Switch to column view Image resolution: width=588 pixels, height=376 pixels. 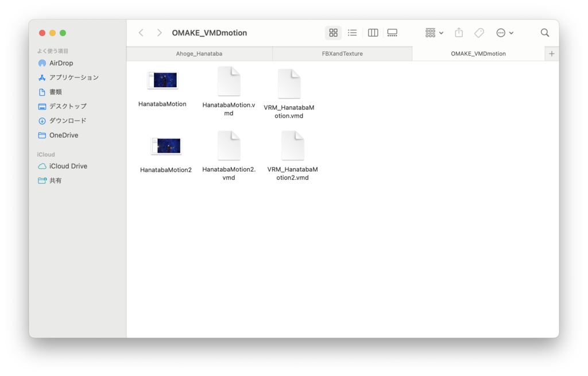click(373, 33)
